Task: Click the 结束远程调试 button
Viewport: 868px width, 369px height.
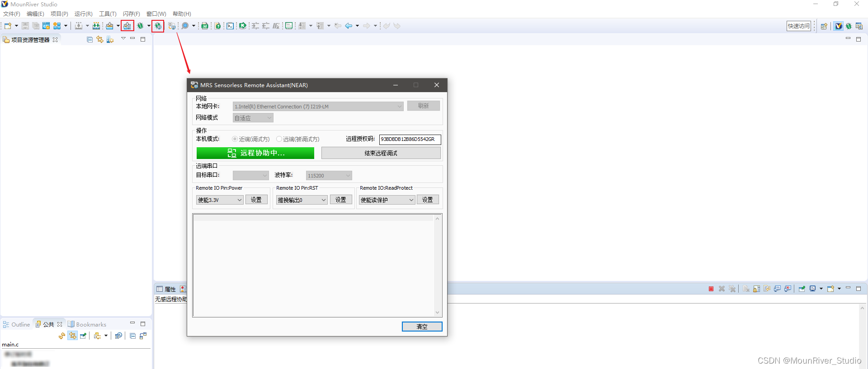Action: point(381,153)
